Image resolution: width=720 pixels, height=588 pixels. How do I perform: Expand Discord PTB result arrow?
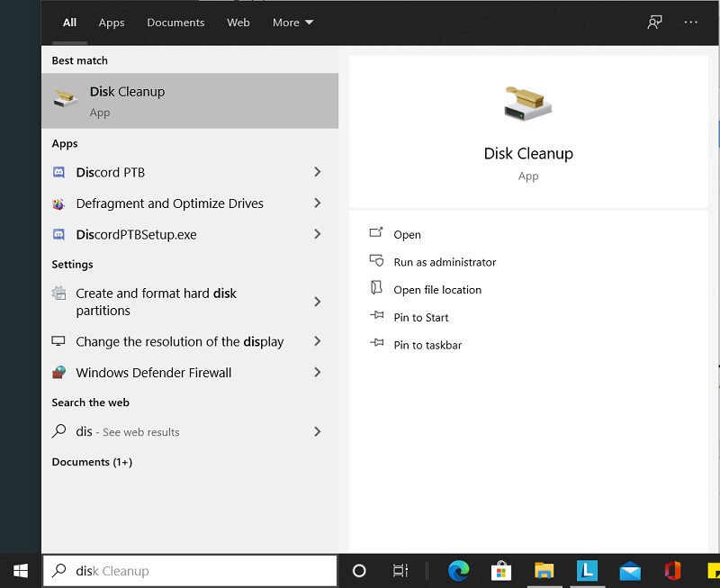318,172
